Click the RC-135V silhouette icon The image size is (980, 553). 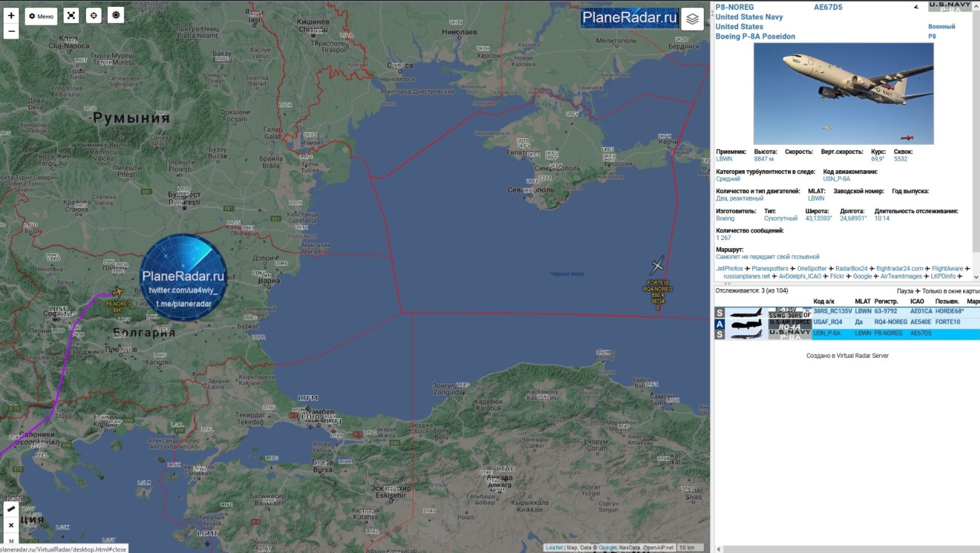pos(746,312)
